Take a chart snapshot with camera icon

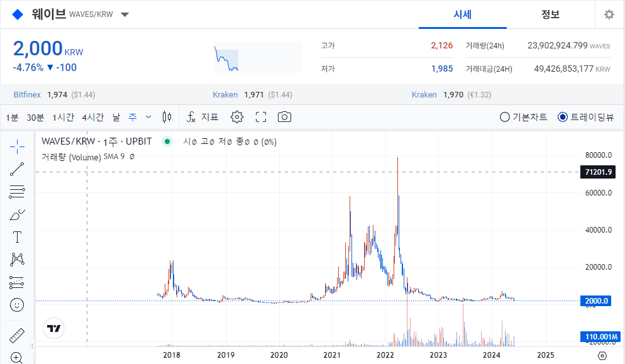(x=284, y=117)
